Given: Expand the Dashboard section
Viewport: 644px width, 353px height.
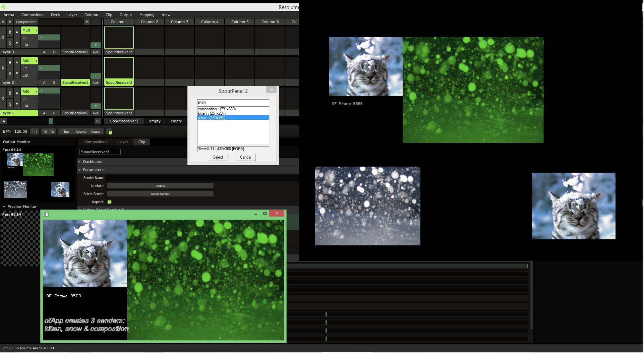Looking at the screenshot, I should [x=93, y=162].
